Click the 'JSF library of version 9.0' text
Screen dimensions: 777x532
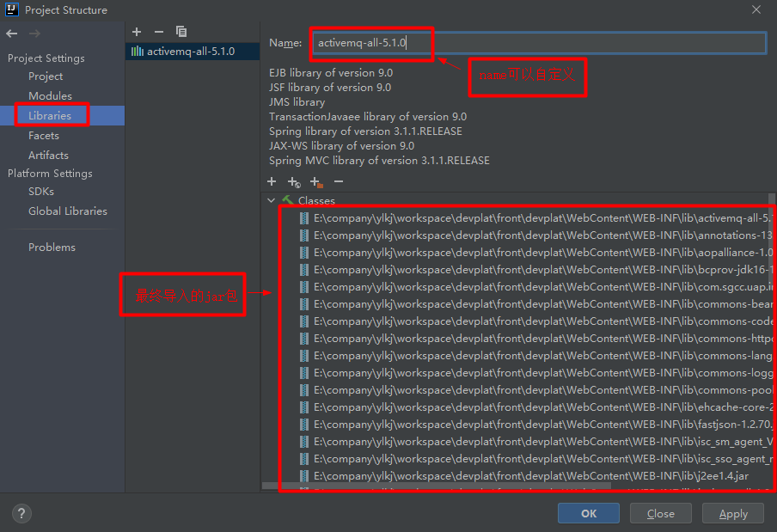[330, 88]
